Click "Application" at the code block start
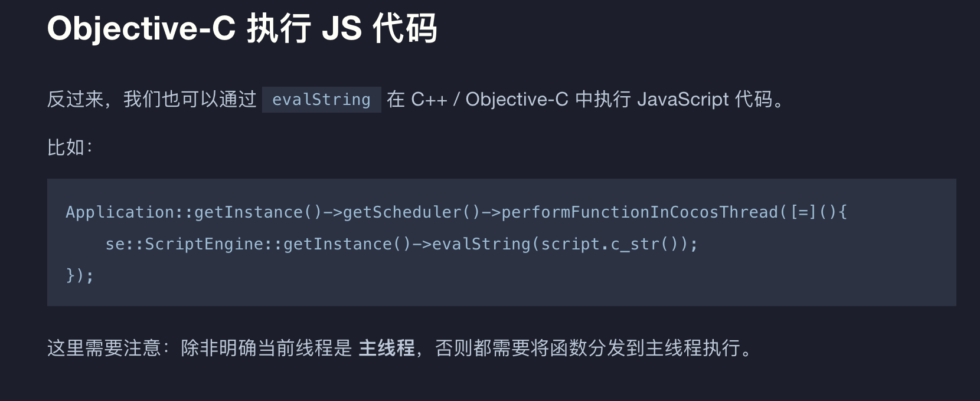The height and width of the screenshot is (401, 980). (x=120, y=212)
